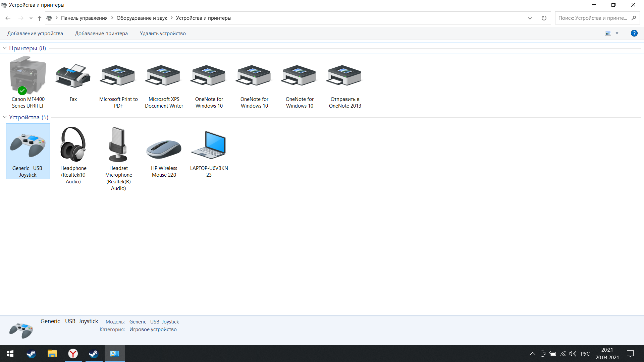Screen dimensions: 644x362
Task: Open the view options dropdown arrow
Action: click(x=617, y=33)
